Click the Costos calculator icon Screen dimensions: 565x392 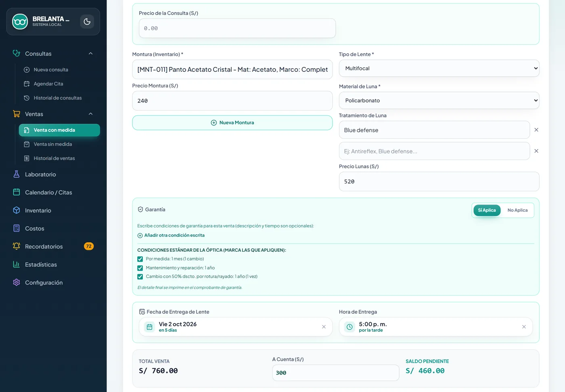[17, 228]
